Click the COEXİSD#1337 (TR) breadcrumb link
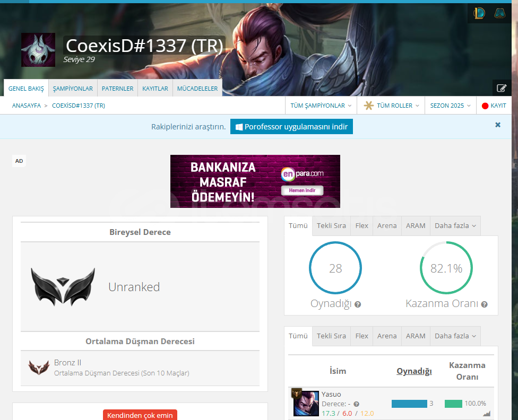 79,106
